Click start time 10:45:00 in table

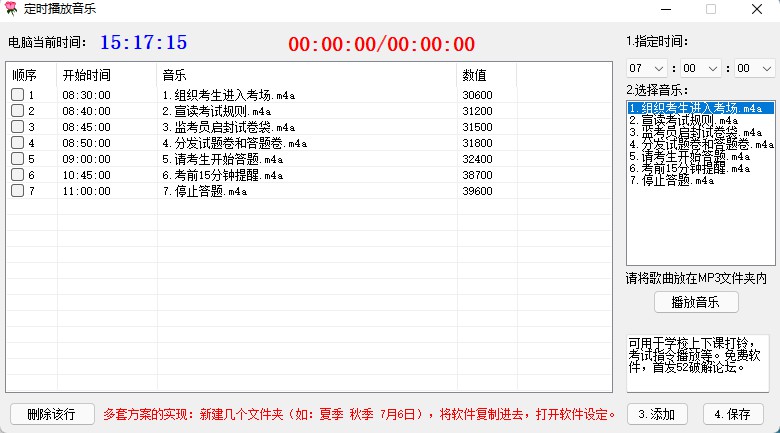[x=87, y=175]
